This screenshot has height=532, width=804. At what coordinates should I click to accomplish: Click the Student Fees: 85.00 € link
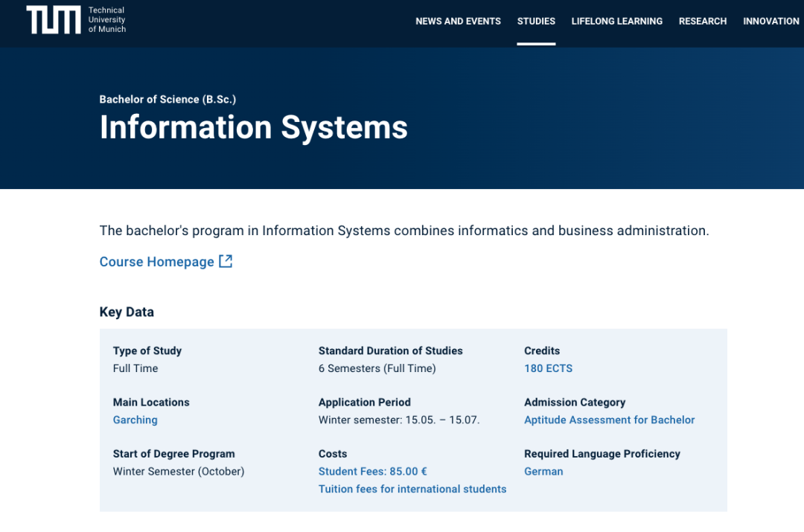(x=373, y=472)
